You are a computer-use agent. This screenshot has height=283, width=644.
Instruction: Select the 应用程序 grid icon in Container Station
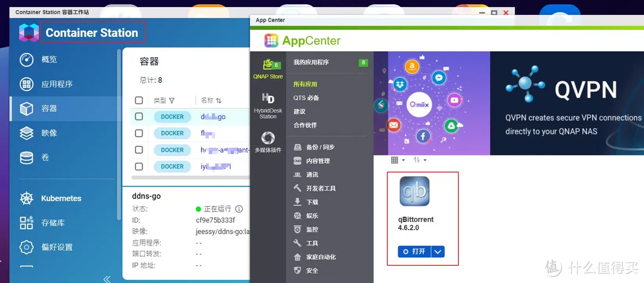pos(27,84)
